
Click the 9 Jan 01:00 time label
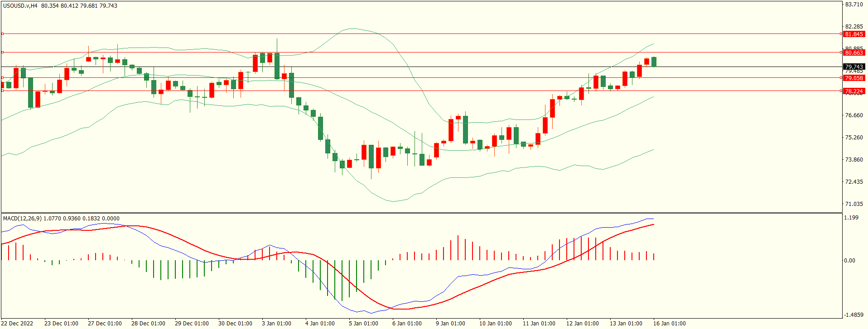[450, 323]
